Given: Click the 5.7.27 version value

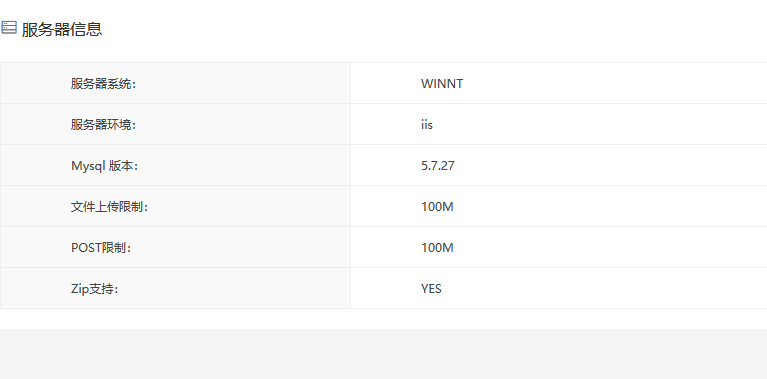Looking at the screenshot, I should tap(437, 166).
